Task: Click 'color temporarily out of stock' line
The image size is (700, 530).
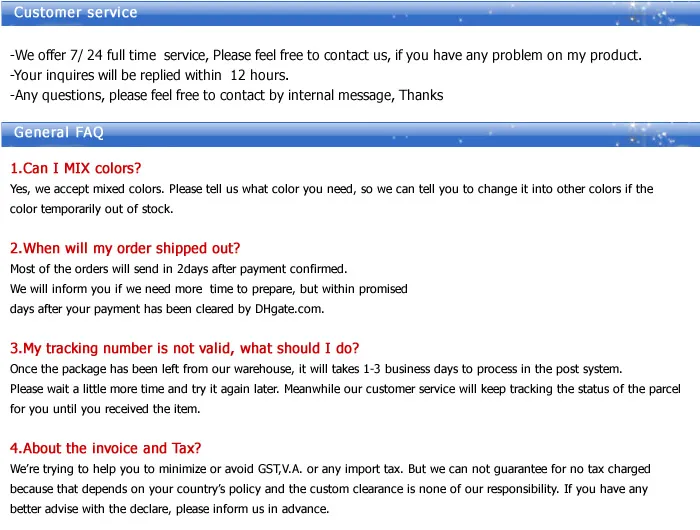Action: coord(92,209)
